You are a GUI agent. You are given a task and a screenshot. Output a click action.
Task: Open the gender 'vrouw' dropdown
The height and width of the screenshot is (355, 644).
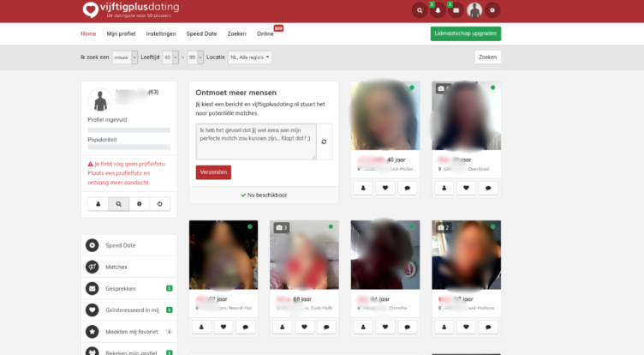coord(125,57)
